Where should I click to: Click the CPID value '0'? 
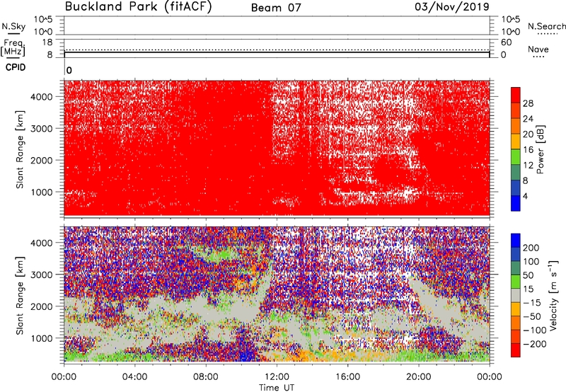(x=69, y=70)
